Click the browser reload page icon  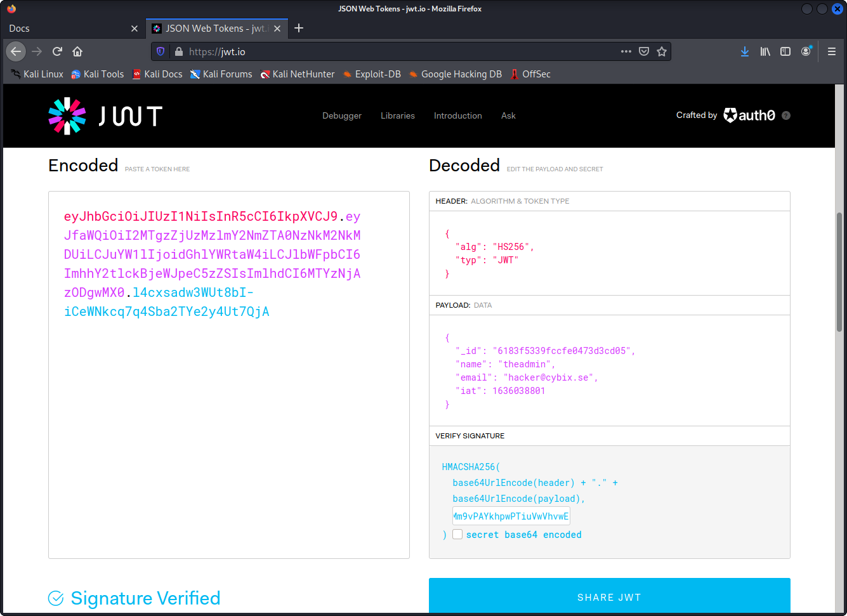point(57,51)
